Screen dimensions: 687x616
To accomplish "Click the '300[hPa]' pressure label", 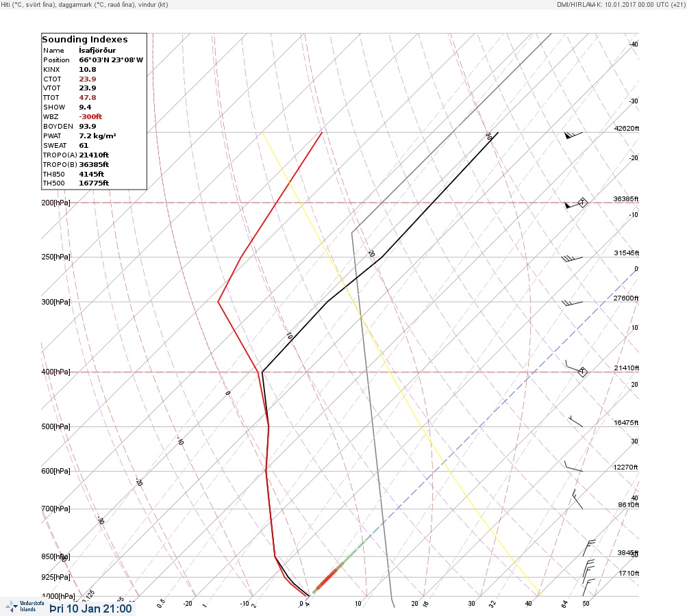I will pyautogui.click(x=55, y=302).
